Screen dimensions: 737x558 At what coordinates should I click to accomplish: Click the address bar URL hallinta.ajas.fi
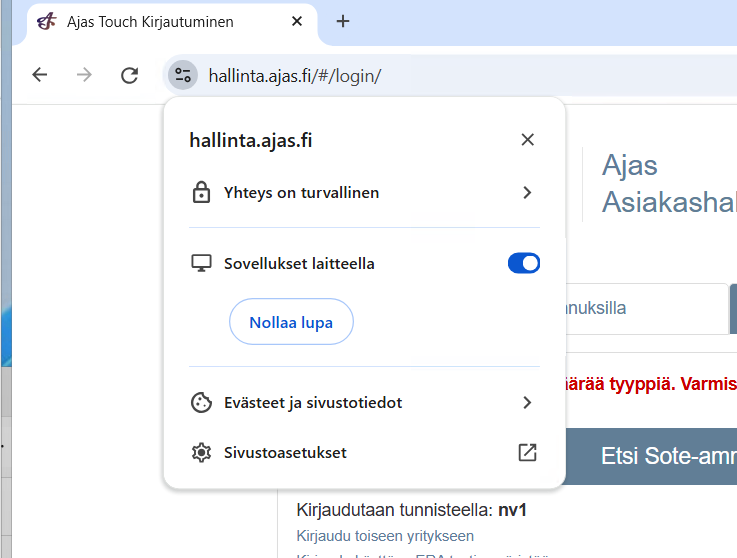[294, 75]
